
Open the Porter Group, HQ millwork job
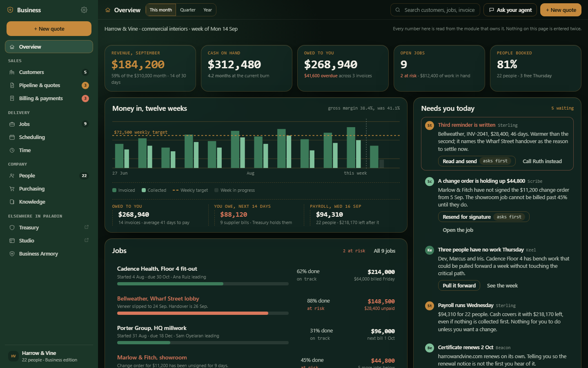click(256, 334)
